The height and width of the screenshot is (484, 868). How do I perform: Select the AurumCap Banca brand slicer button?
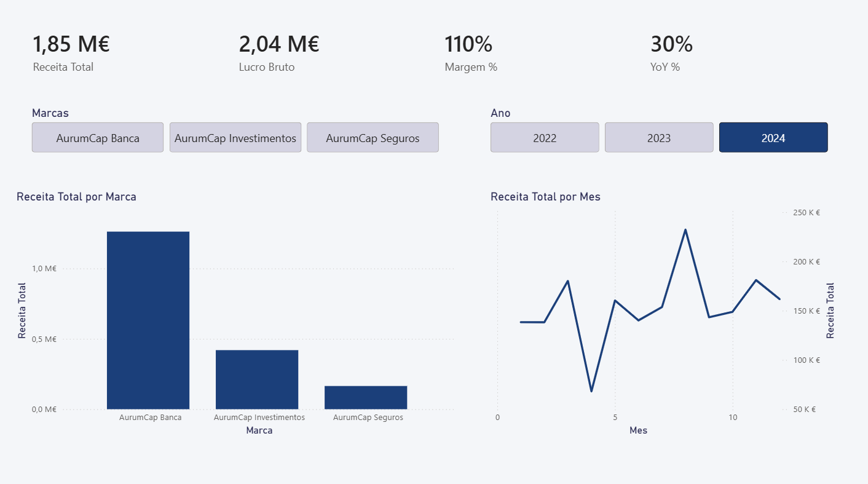tap(98, 138)
